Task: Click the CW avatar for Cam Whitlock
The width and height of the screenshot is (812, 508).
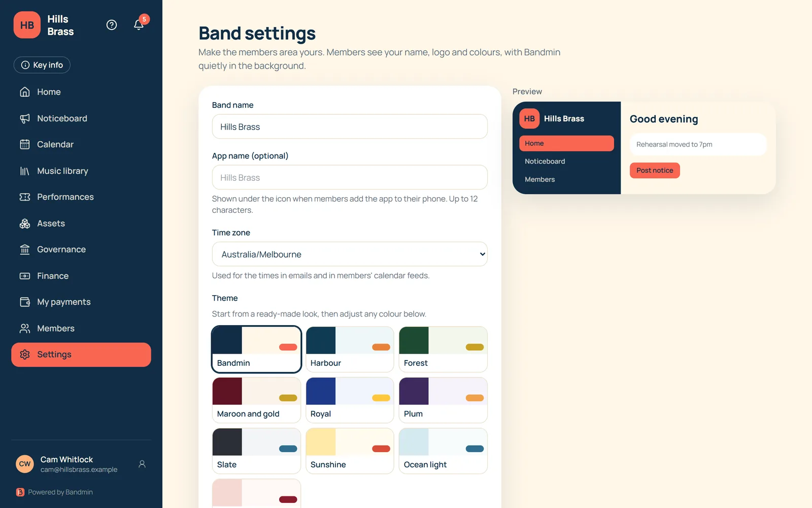Action: 25,464
